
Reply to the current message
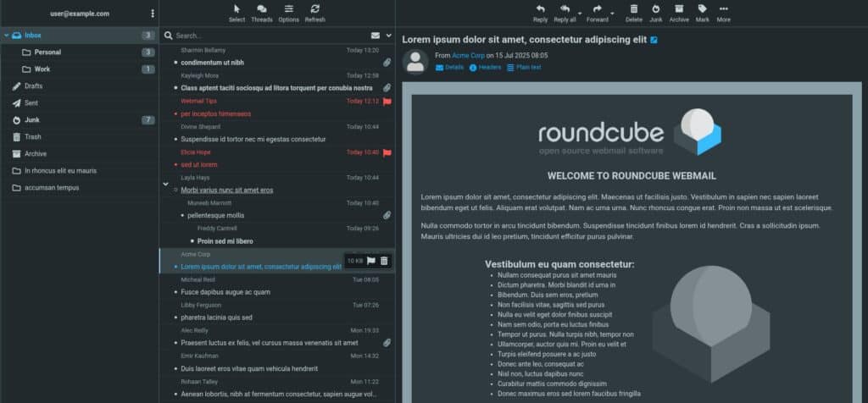point(540,14)
